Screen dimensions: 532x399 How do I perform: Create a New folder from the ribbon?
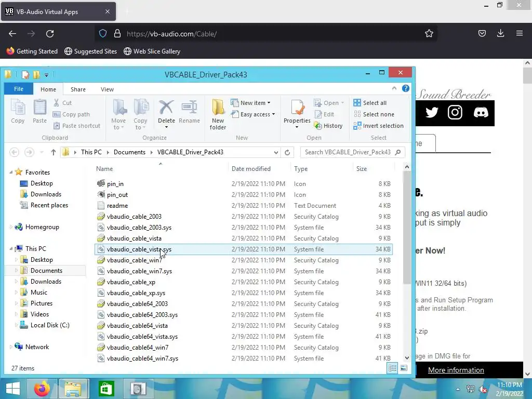[218, 114]
